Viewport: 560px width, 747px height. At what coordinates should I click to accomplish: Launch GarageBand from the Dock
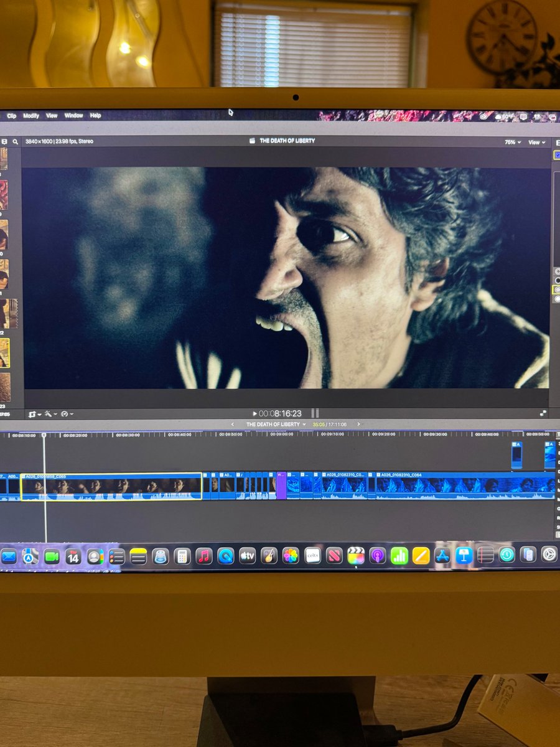click(269, 555)
